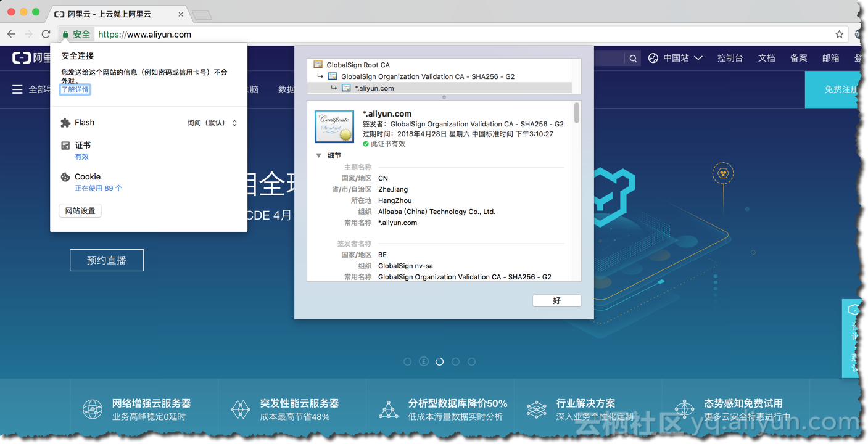Click the 了解详情 link
This screenshot has width=868, height=444.
(x=75, y=89)
